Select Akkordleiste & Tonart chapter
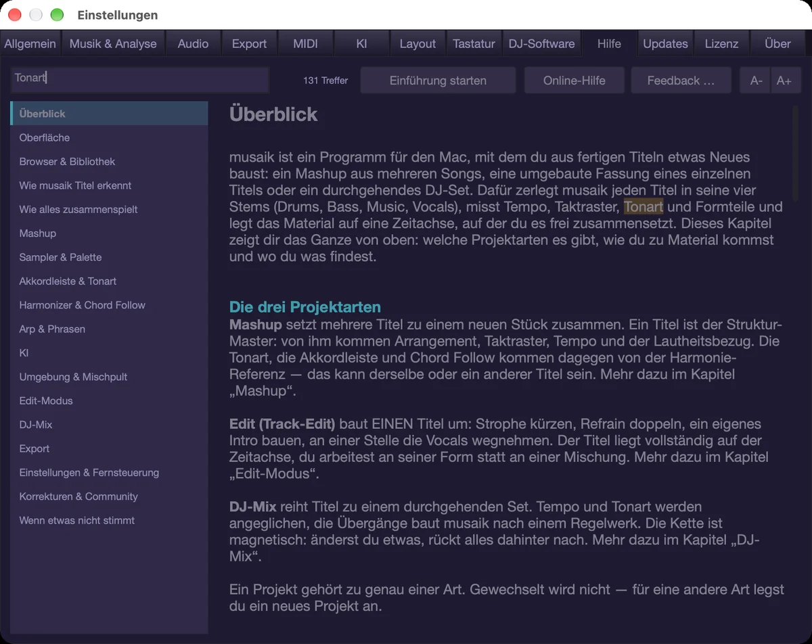This screenshot has width=812, height=644. coord(110,281)
